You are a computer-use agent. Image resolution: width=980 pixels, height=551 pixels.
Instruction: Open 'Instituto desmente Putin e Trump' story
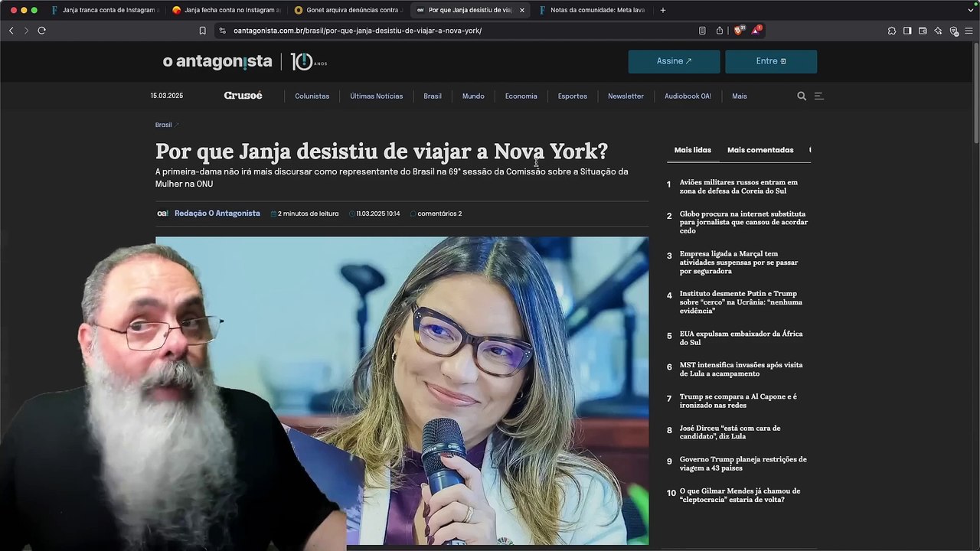click(x=740, y=302)
